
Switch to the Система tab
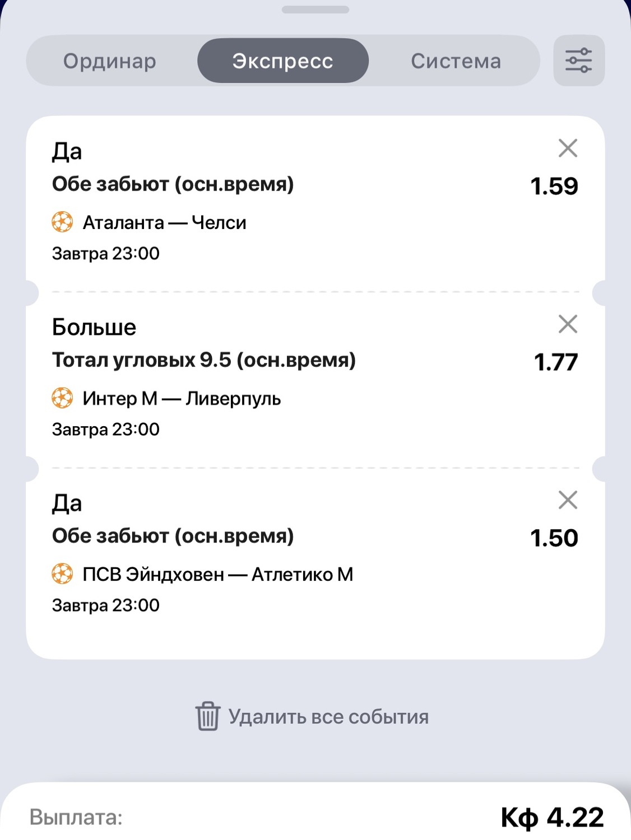456,61
